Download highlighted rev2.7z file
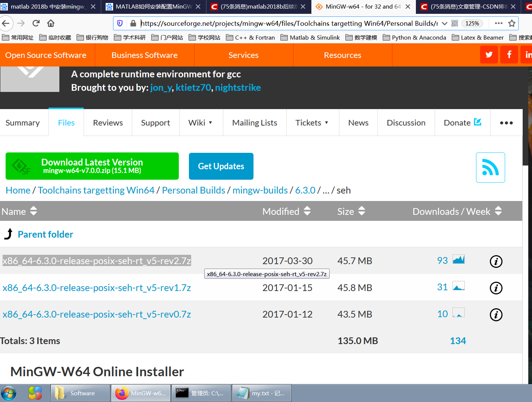The height and width of the screenshot is (402, 532). [97, 261]
